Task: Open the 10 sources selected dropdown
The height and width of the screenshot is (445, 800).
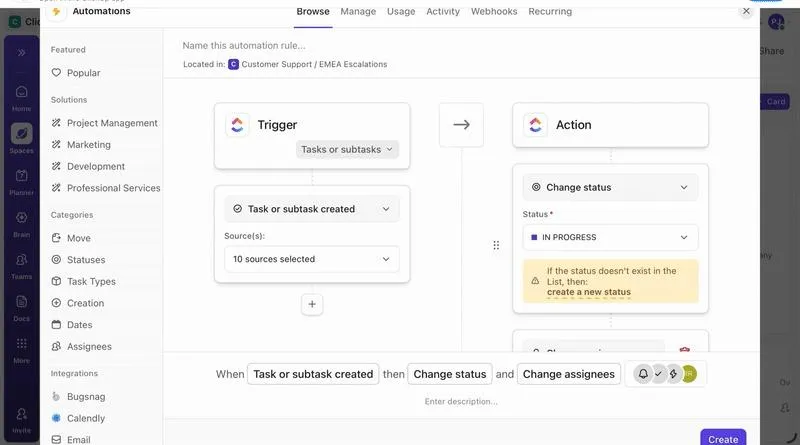Action: pos(312,259)
